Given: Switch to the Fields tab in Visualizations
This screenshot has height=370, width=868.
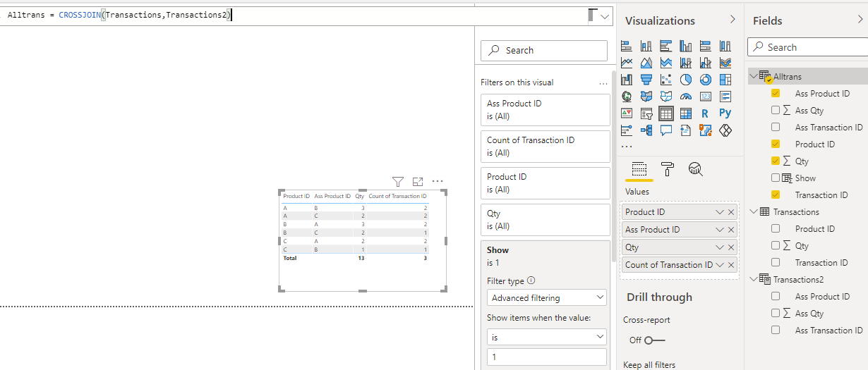Looking at the screenshot, I should (639, 168).
